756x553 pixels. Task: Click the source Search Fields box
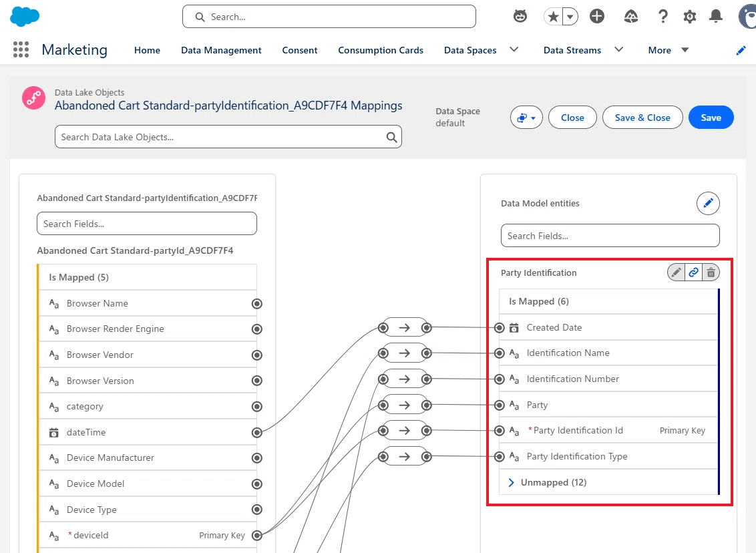146,224
